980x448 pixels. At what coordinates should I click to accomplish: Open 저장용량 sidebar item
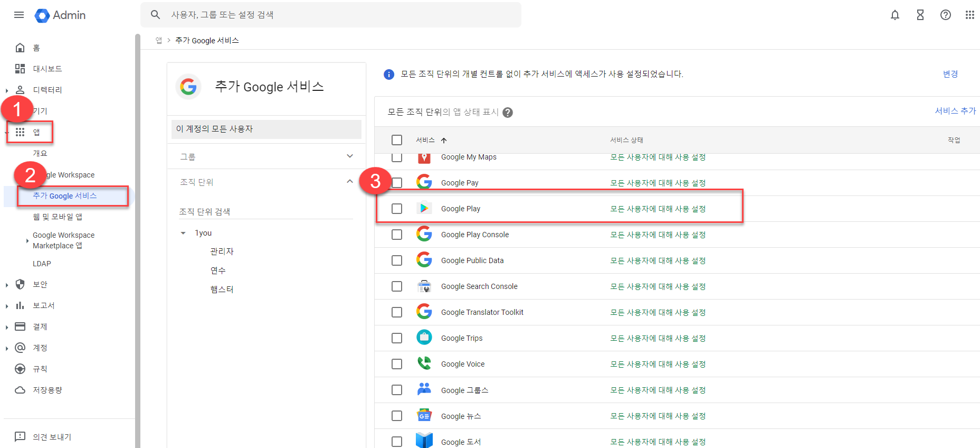pos(47,390)
